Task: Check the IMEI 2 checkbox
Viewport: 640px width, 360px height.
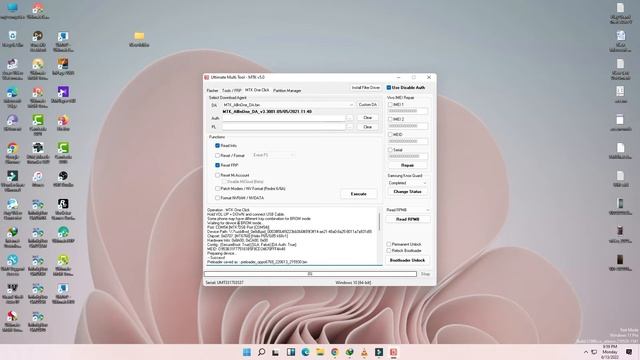Action: coord(390,119)
